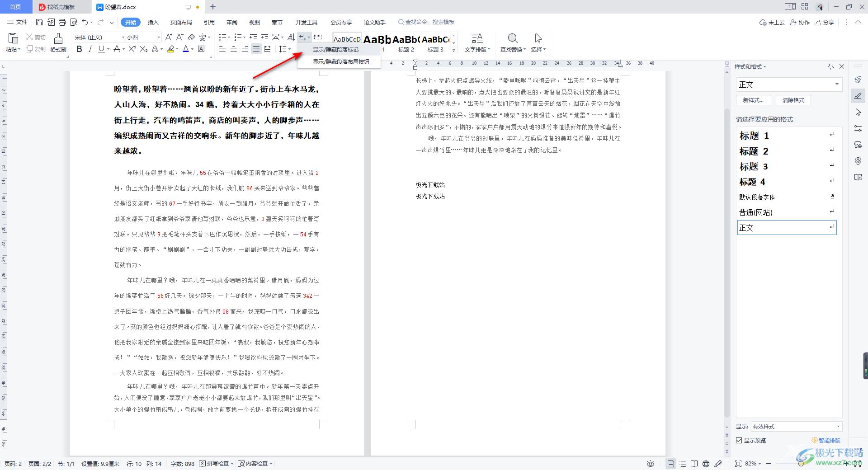Screen dimensions: 868x470
Task: Apply Subscript formatting
Action: (x=144, y=49)
